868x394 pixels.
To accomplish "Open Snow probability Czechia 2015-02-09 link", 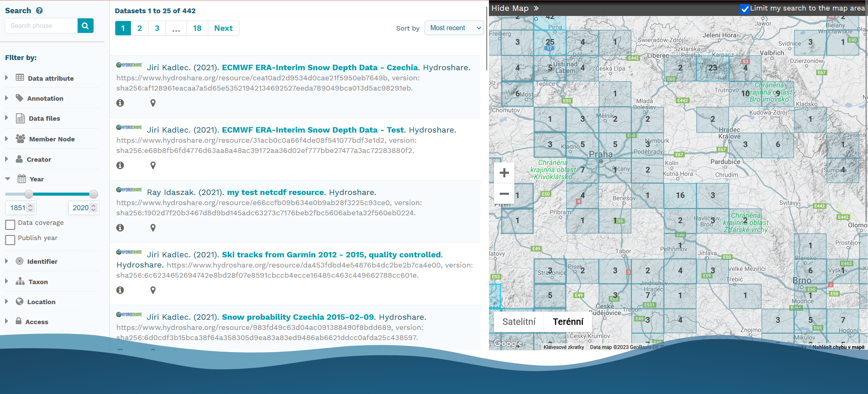I will pos(298,317).
